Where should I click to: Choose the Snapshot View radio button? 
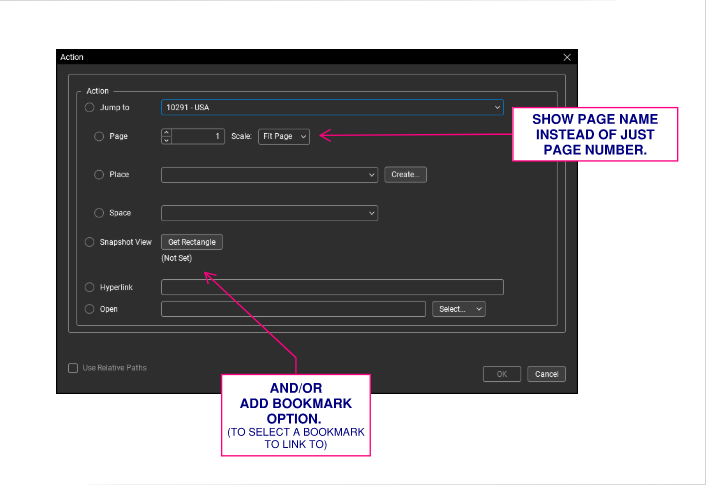pos(90,242)
